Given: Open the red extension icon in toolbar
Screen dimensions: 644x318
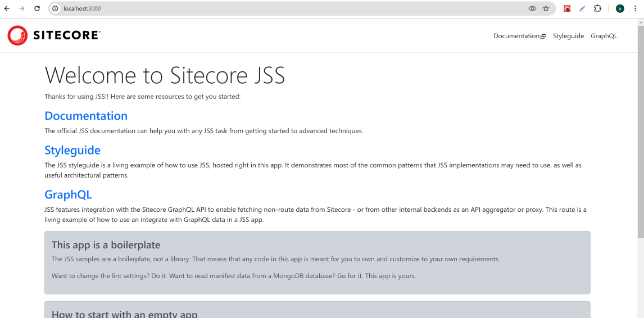Looking at the screenshot, I should tap(567, 8).
